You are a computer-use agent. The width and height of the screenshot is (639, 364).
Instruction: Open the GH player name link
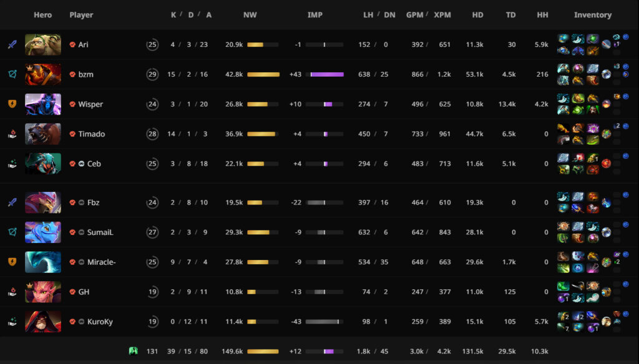click(84, 292)
